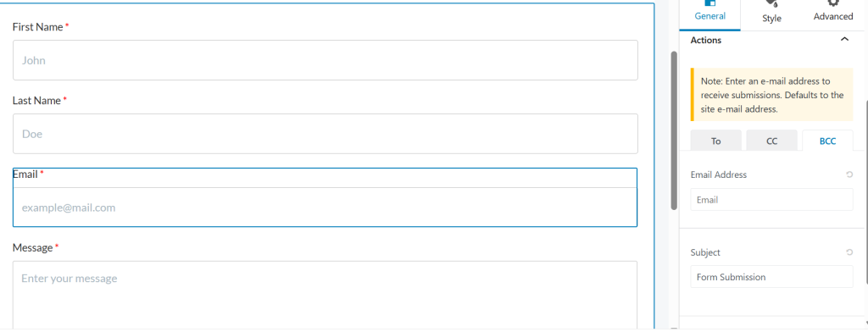Reset the Subject field icon
This screenshot has height=332, width=868.
coord(849,252)
